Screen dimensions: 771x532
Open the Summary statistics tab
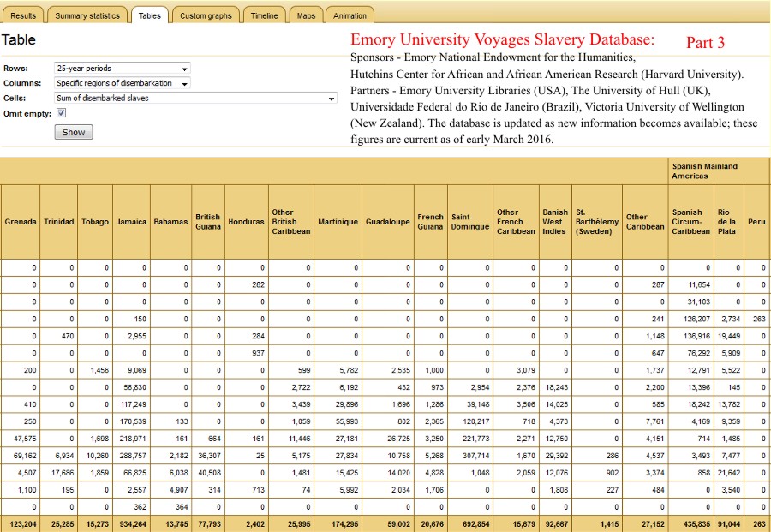tap(87, 15)
